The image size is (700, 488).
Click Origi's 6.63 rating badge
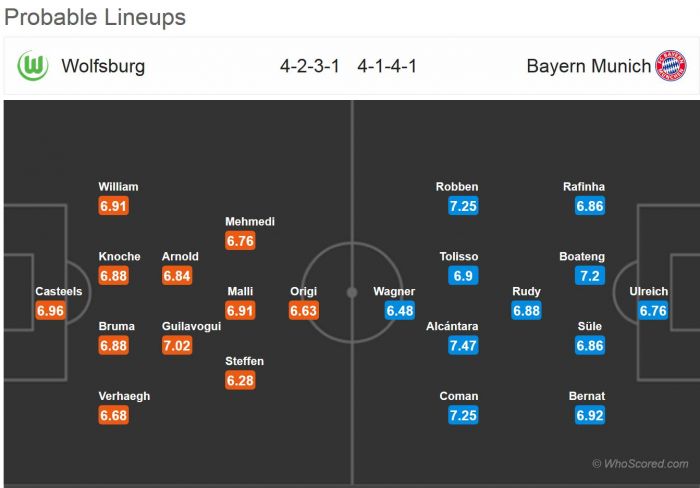click(x=303, y=311)
